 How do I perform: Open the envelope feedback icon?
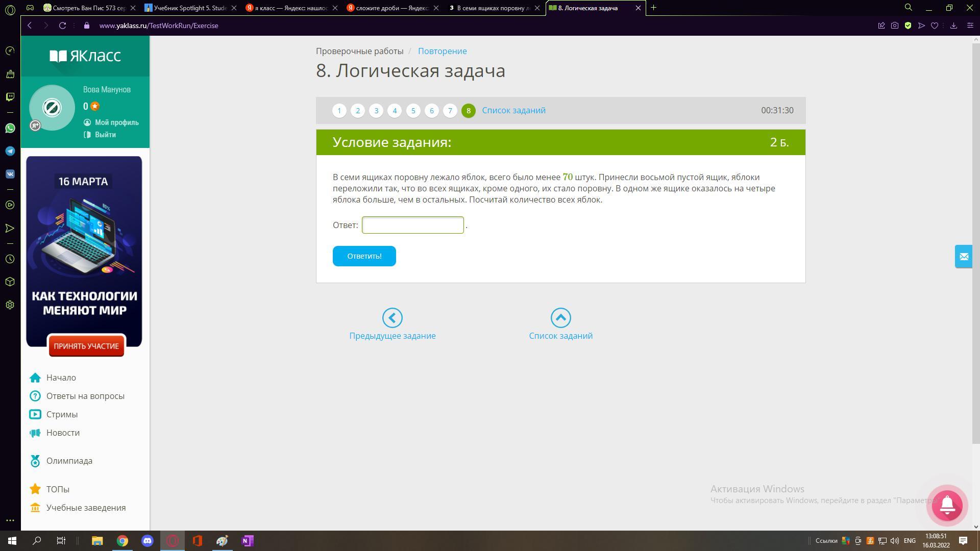tap(964, 257)
